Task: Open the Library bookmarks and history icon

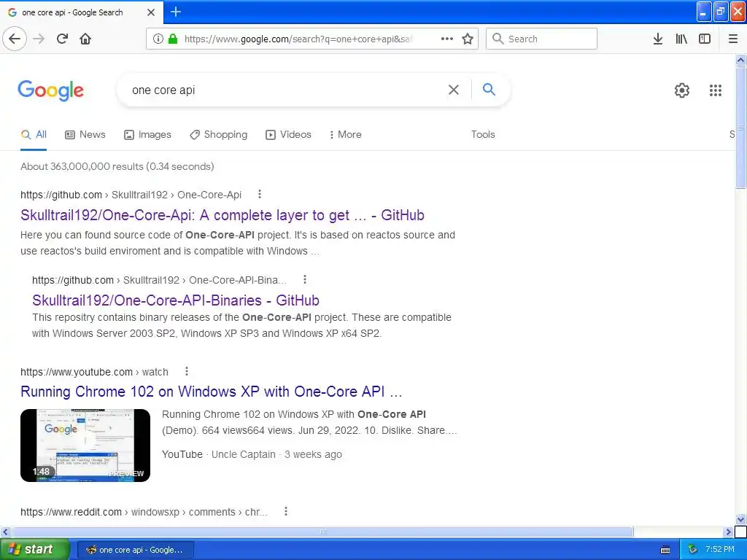Action: coord(681,39)
